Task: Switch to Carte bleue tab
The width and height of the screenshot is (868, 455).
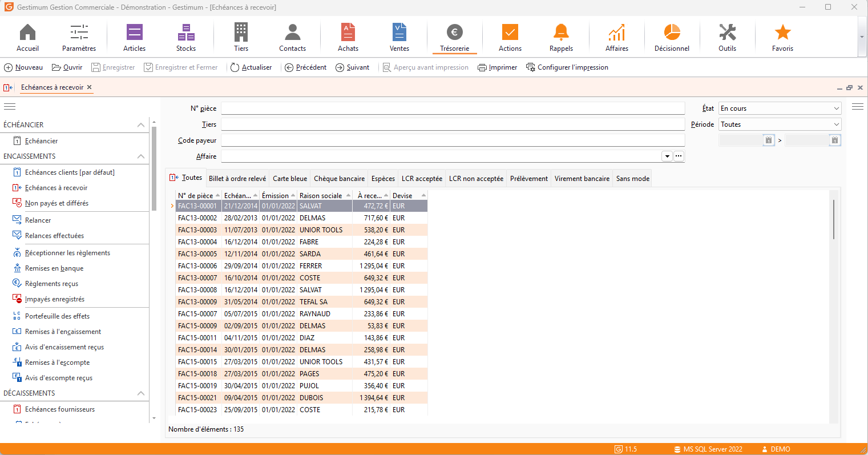Action: [290, 179]
